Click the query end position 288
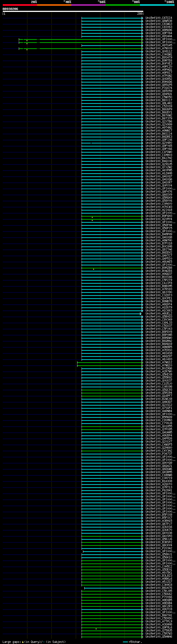The height and width of the screenshot is (644, 177). pyautogui.click(x=140, y=14)
